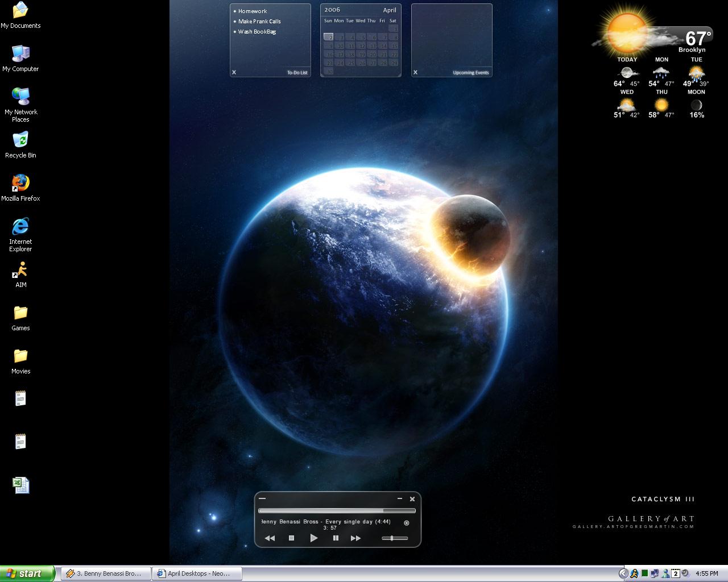Toggle the circular repeat button in player
728x582 pixels.
click(x=406, y=523)
